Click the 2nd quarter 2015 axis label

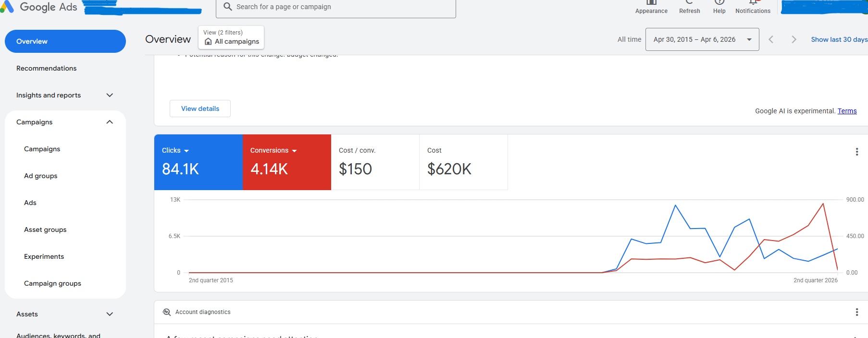point(211,280)
